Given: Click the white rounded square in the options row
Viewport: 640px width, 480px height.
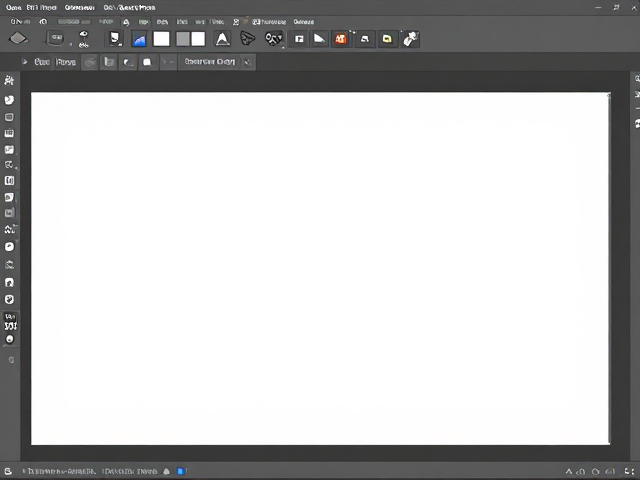Looking at the screenshot, I should (x=147, y=62).
